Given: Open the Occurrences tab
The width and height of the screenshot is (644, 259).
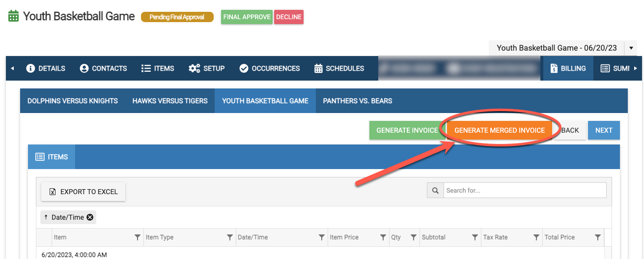Looking at the screenshot, I should (x=270, y=68).
